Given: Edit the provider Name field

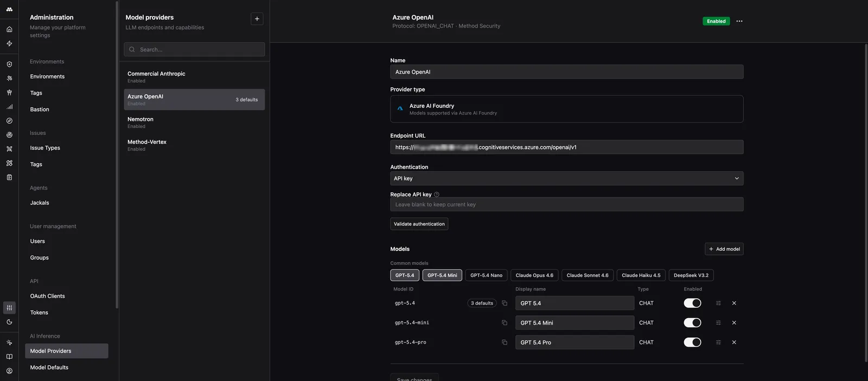Looking at the screenshot, I should [x=567, y=72].
